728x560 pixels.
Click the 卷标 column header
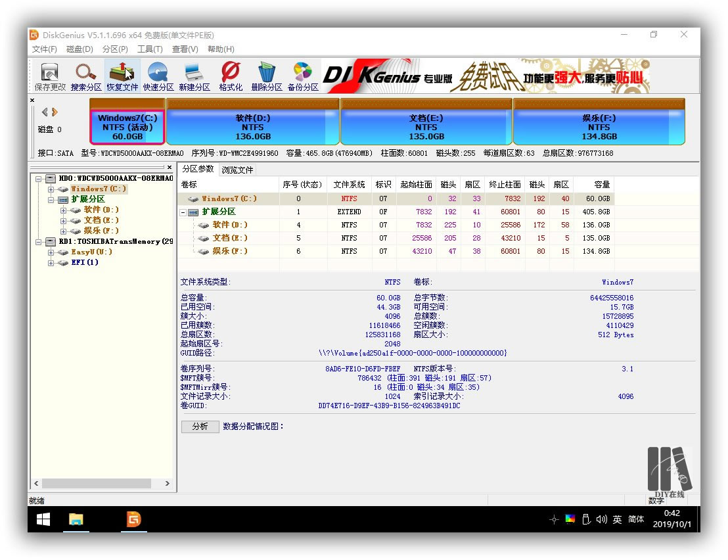228,184
